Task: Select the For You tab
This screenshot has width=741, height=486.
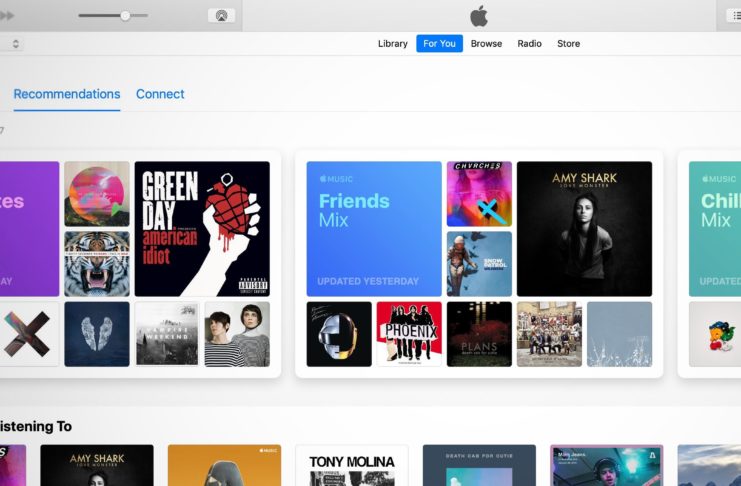Action: [x=439, y=43]
